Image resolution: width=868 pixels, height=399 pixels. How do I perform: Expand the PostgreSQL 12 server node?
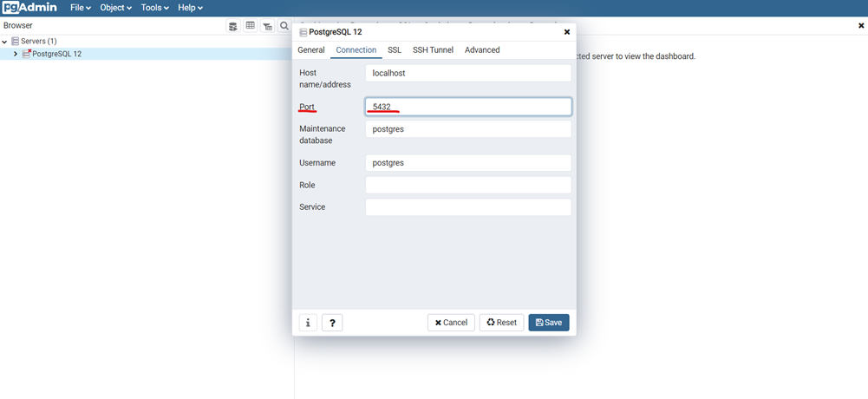pyautogui.click(x=16, y=54)
